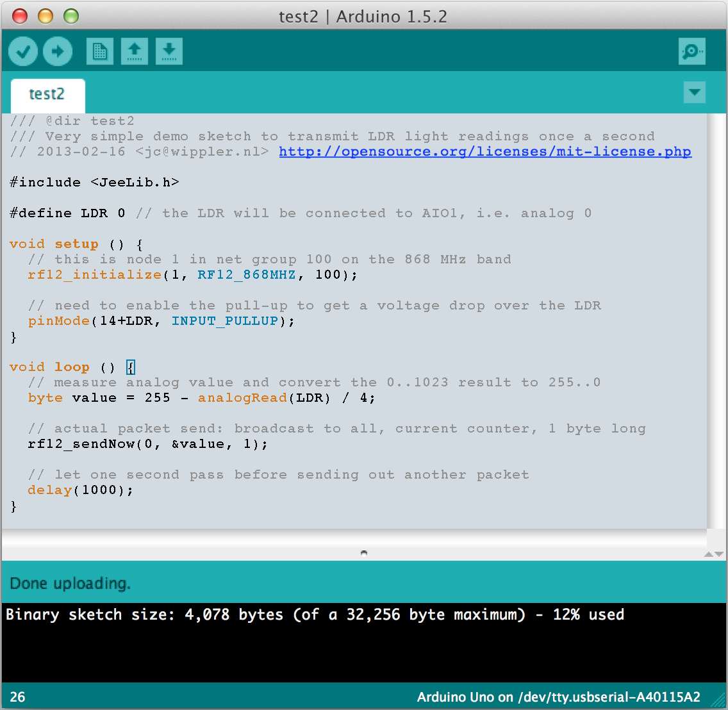Click the console divider handle
The height and width of the screenshot is (710, 728).
pos(364,552)
